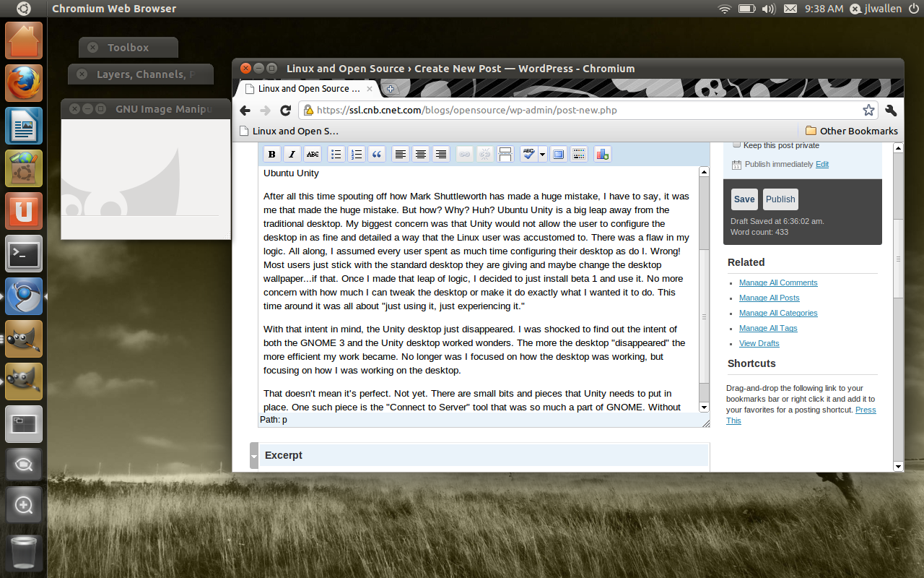Open Ubuntu One from the launcher
The image size is (924, 578).
click(24, 211)
